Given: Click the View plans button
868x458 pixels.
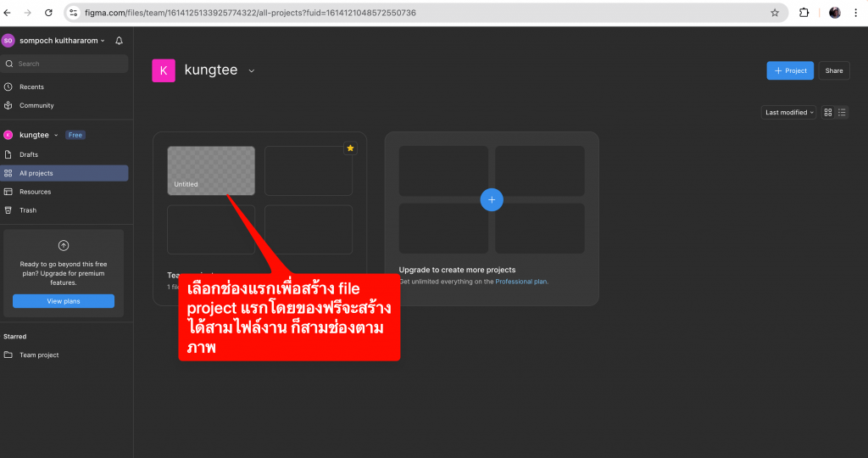Looking at the screenshot, I should point(64,301).
